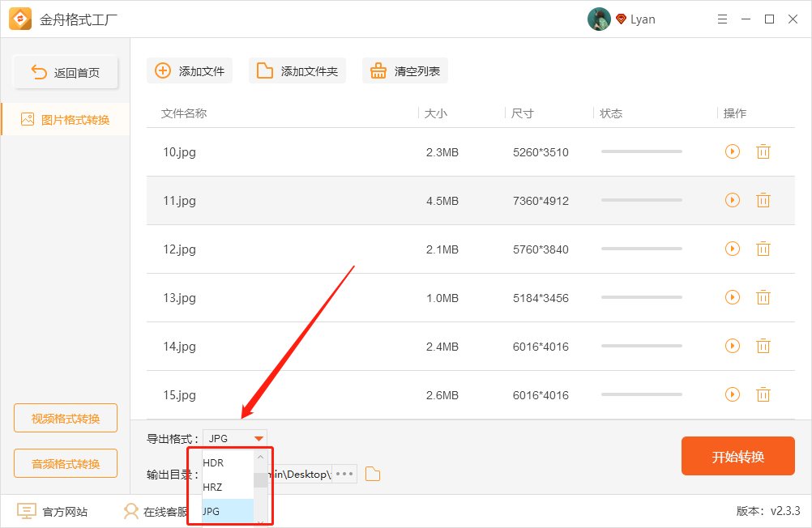Viewport: 812px width, 528px height.
Task: Delete 12.jpg from the list
Action: pyautogui.click(x=763, y=249)
